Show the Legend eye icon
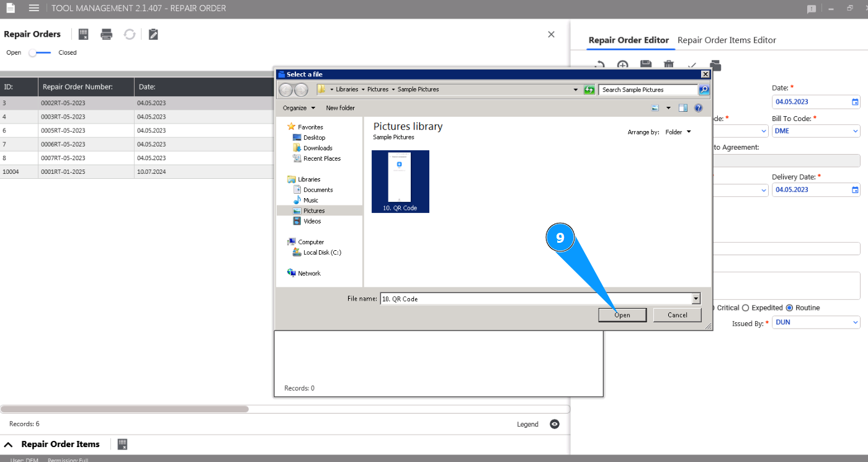Screen dimensions: 868x462 555,424
